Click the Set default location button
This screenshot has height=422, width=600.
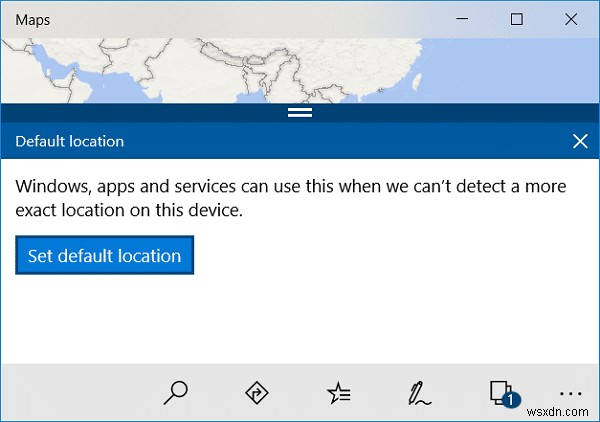tap(104, 255)
